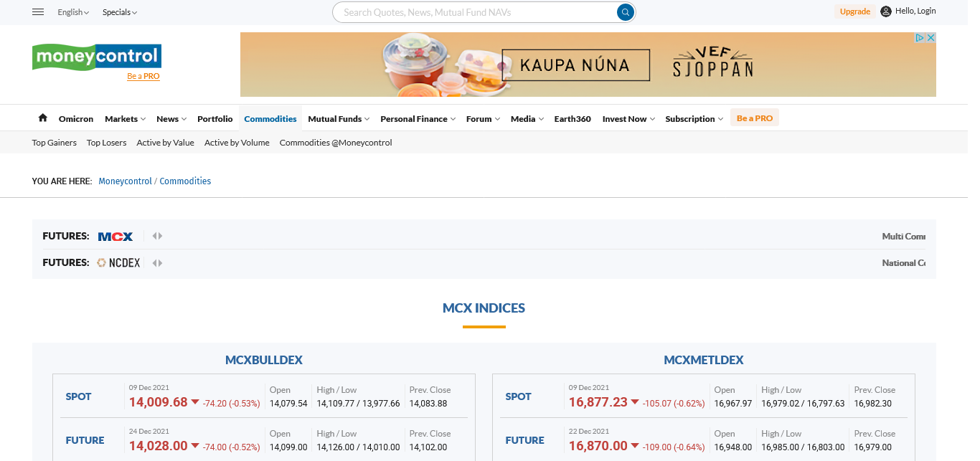Open the Specials dropdown
Screen dimensions: 980x461
(x=119, y=12)
